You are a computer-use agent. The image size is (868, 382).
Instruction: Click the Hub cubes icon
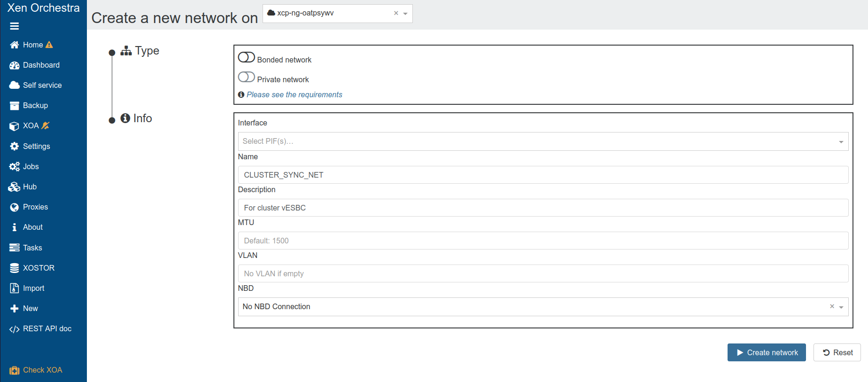coord(15,187)
